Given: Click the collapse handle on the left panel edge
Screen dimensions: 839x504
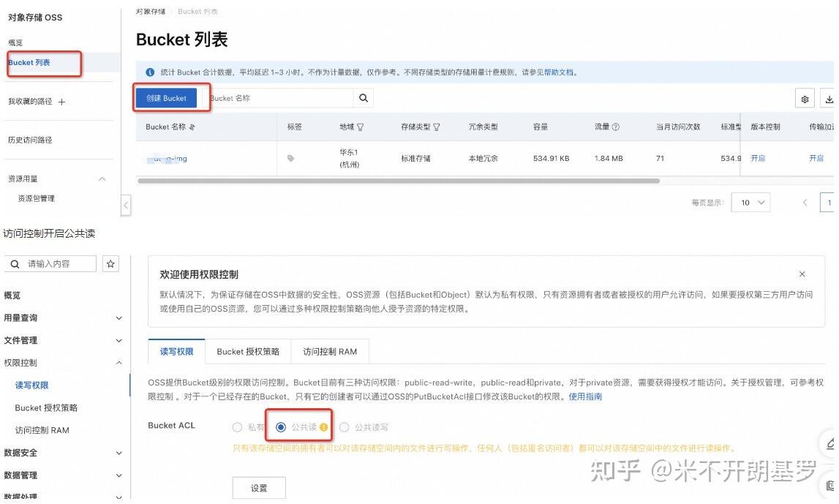Looking at the screenshot, I should point(126,206).
